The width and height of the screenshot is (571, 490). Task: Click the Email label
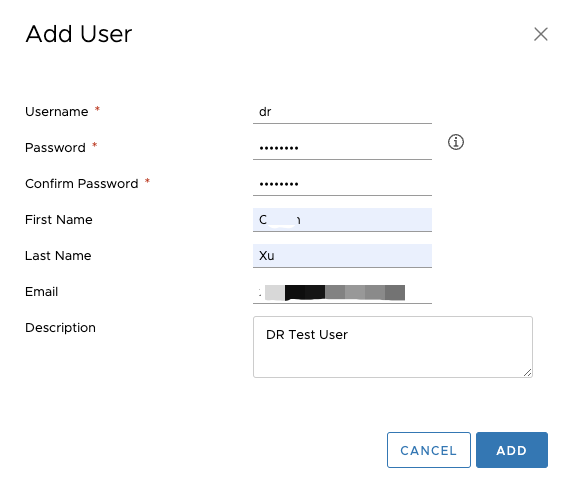pos(42,292)
